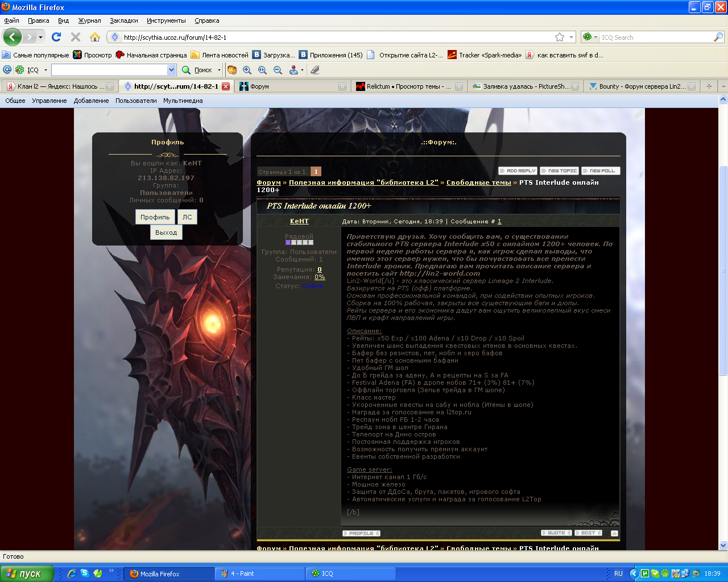Click the Выход logout button
The image size is (728, 582).
[x=166, y=232]
